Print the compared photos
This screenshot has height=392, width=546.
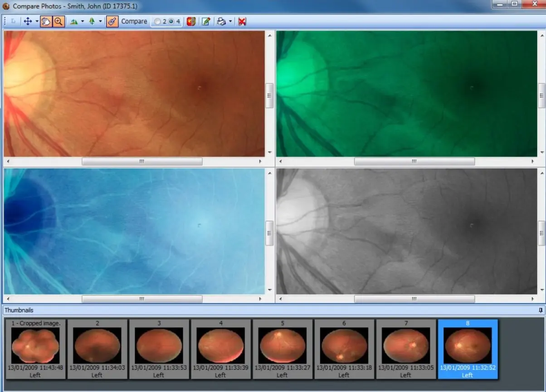point(221,21)
